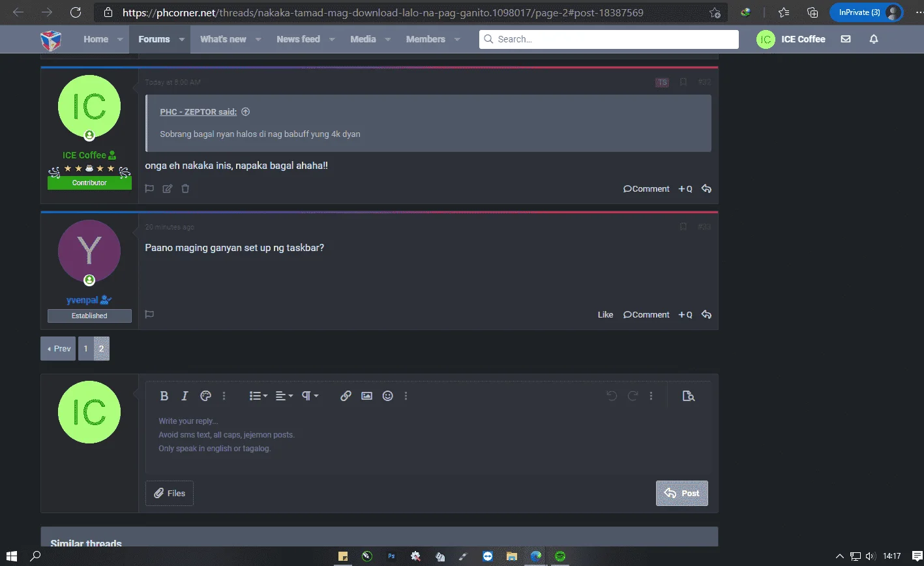Open the Members nav tab

click(x=425, y=39)
